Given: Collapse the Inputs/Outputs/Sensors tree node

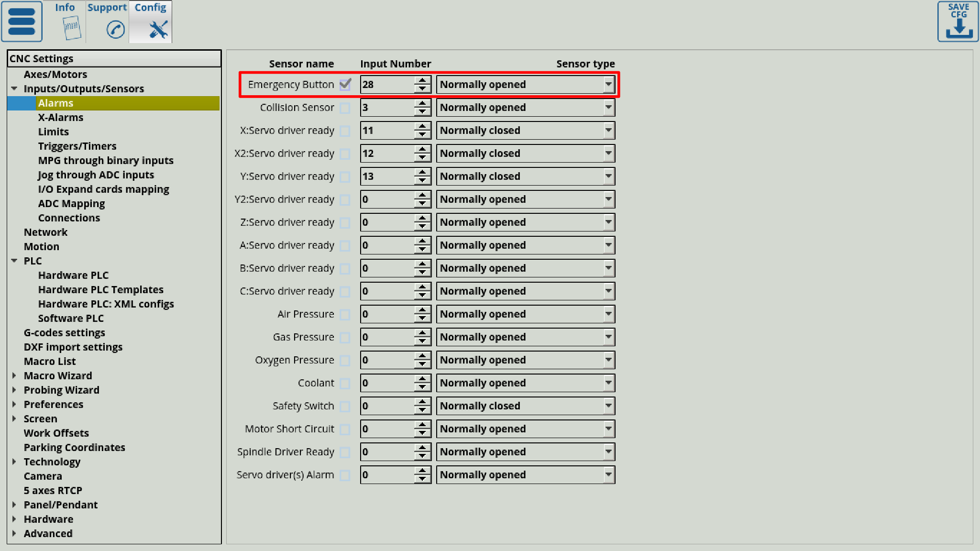Looking at the screenshot, I should pos(14,88).
